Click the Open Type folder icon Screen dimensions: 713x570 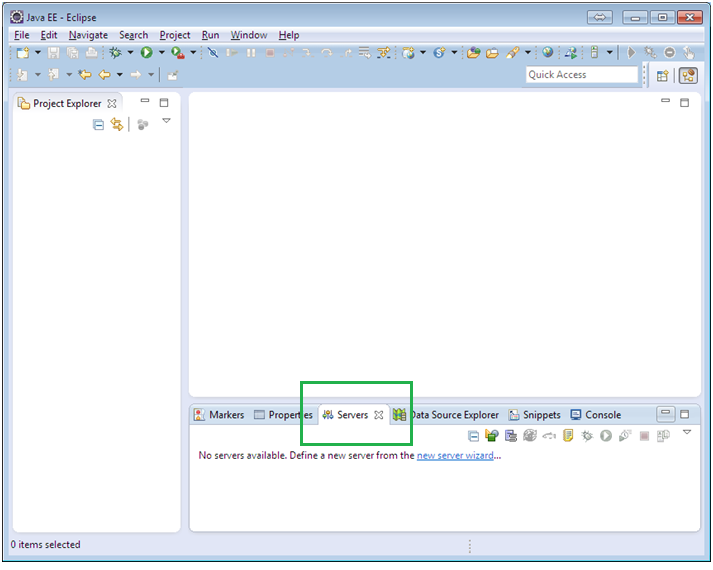pyautogui.click(x=473, y=53)
